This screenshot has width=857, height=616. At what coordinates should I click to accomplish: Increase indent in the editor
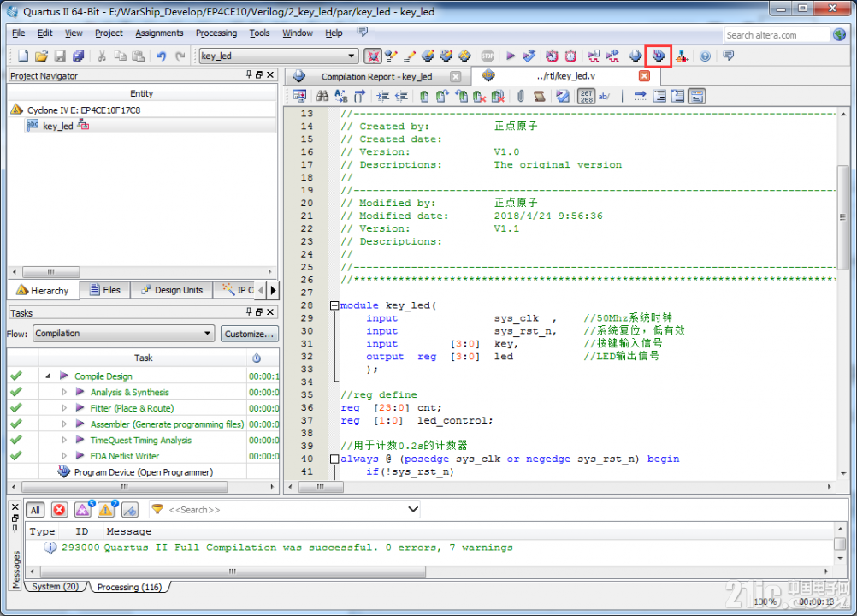[383, 96]
